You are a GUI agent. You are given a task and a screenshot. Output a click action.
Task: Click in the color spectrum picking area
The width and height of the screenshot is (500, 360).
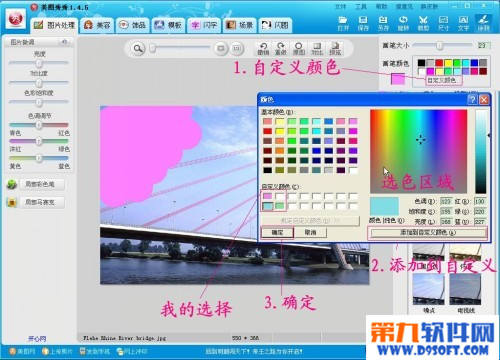419,151
